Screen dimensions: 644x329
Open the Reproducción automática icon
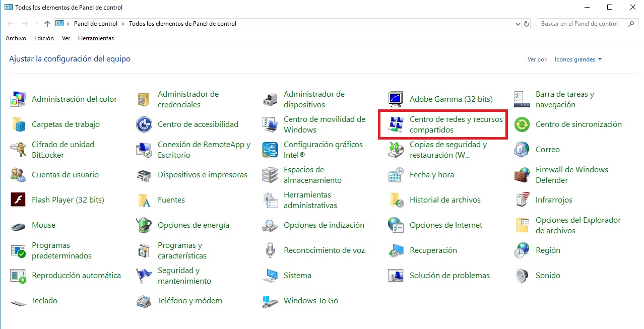pyautogui.click(x=18, y=276)
